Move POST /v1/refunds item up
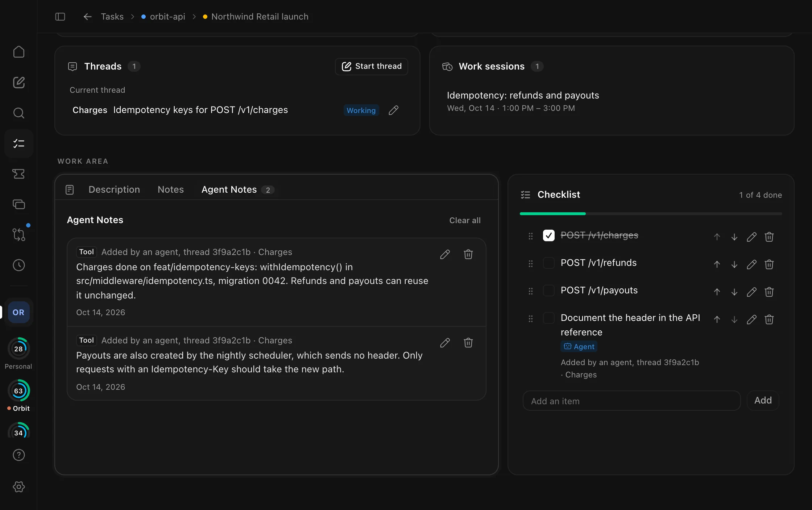 pyautogui.click(x=717, y=264)
